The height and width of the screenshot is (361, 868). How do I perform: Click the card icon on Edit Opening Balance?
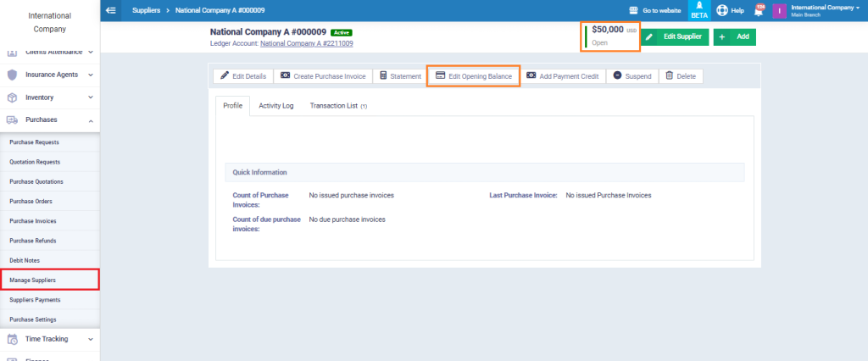point(440,76)
